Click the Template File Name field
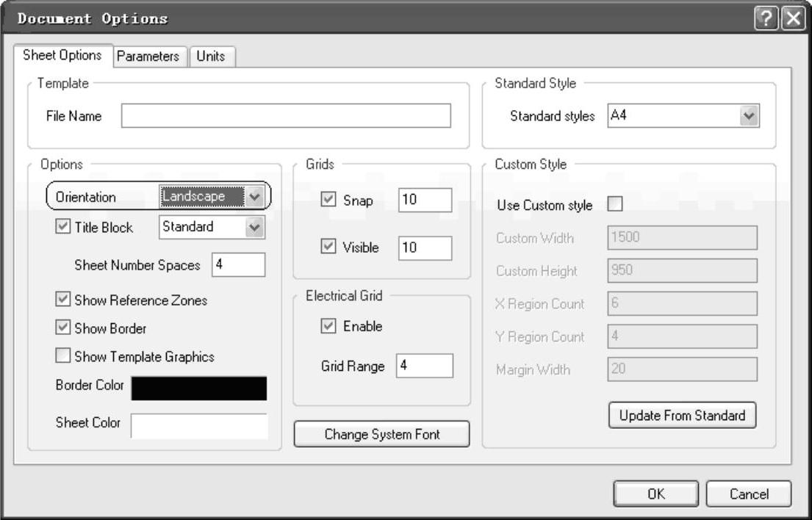The height and width of the screenshot is (520, 812). pyautogui.click(x=286, y=116)
